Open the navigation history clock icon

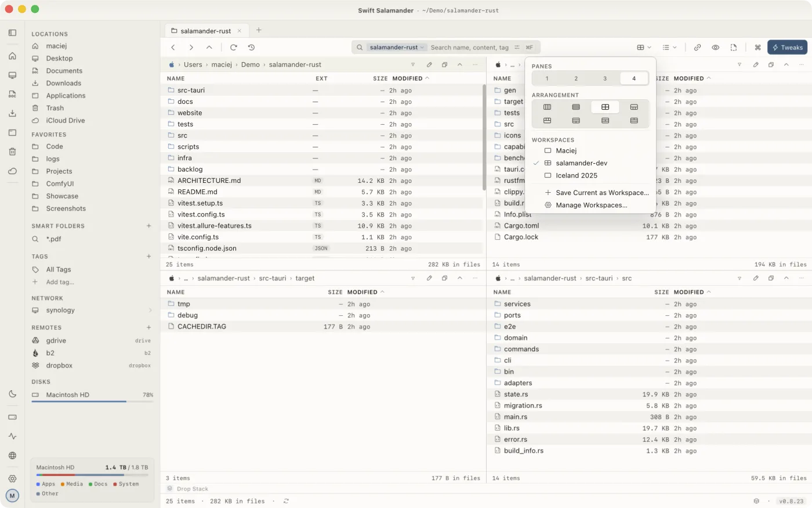(251, 48)
